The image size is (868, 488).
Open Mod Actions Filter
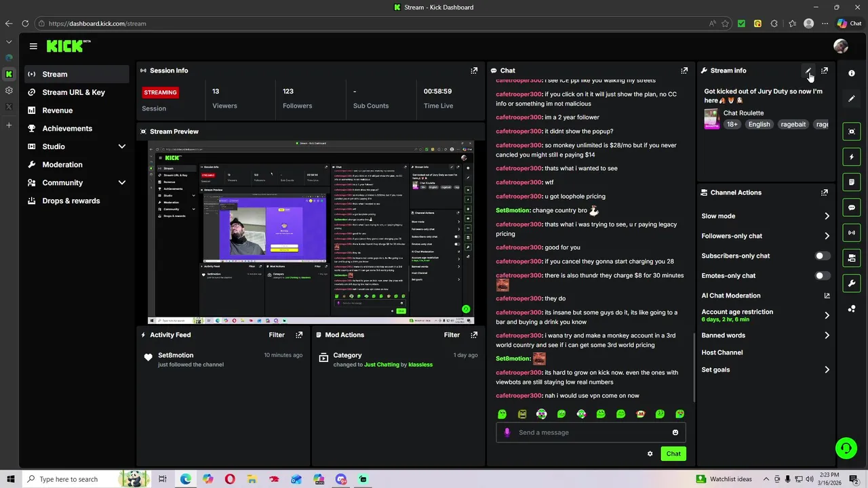(452, 335)
